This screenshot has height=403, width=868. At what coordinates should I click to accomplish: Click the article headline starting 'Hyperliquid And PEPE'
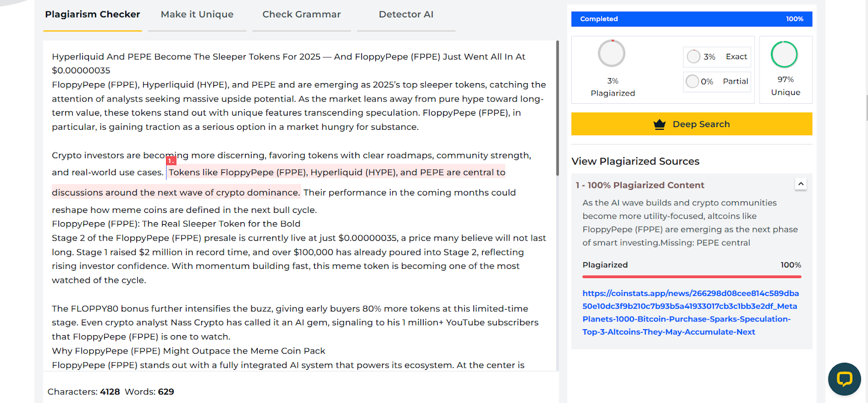289,64
